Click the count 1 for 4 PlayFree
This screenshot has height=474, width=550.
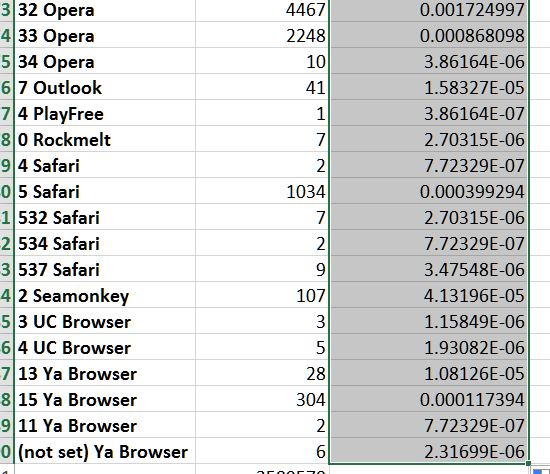tap(262, 113)
